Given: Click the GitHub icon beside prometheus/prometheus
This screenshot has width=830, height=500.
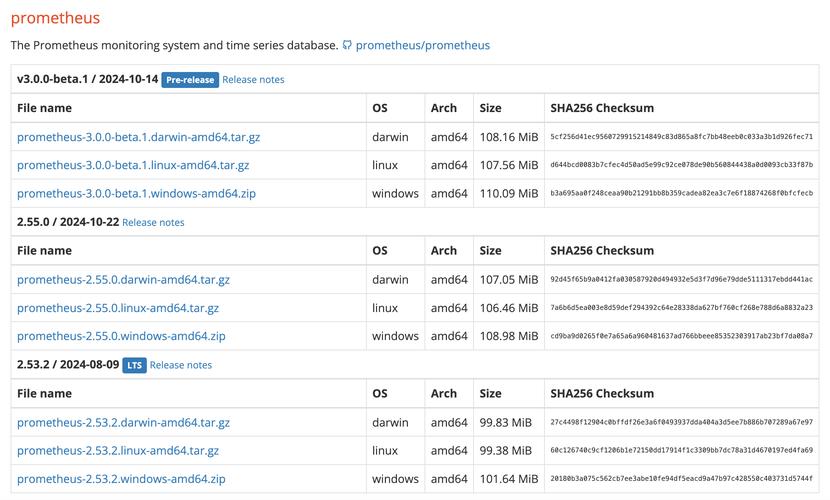Looking at the screenshot, I should click(347, 45).
